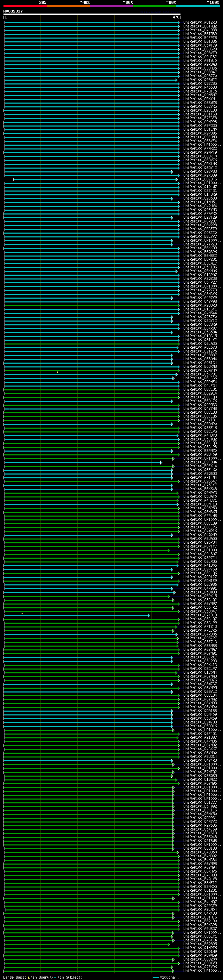This screenshot has width=223, height=980.
Task: Click the cyan ~100% identity color segment
Action: [x=198, y=6]
